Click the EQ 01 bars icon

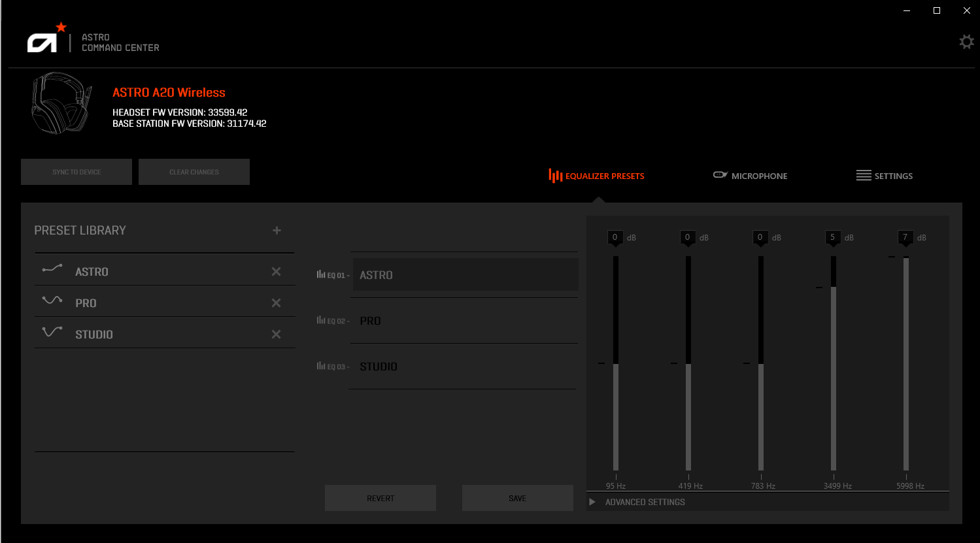pyautogui.click(x=320, y=274)
